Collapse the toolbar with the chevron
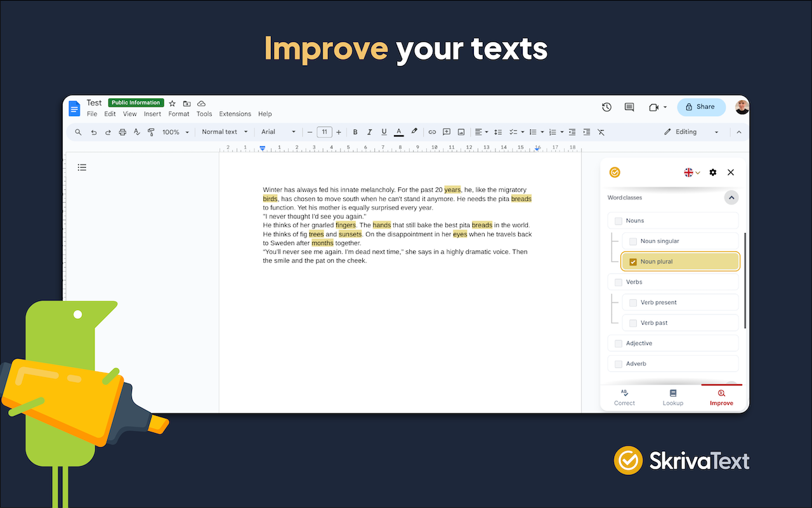 coord(738,132)
